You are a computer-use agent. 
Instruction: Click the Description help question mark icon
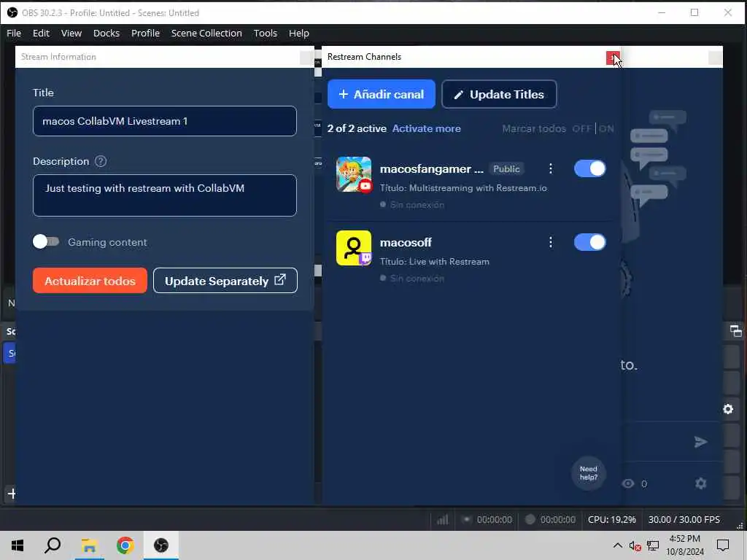101,161
